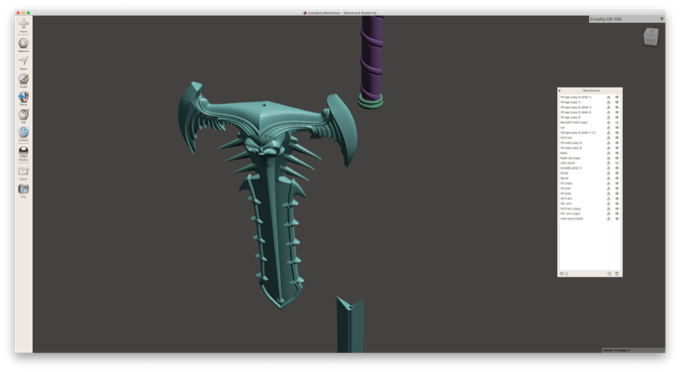The height and width of the screenshot is (372, 680).
Task: Toggle eye icon for VR R foot
Action: [x=617, y=138]
